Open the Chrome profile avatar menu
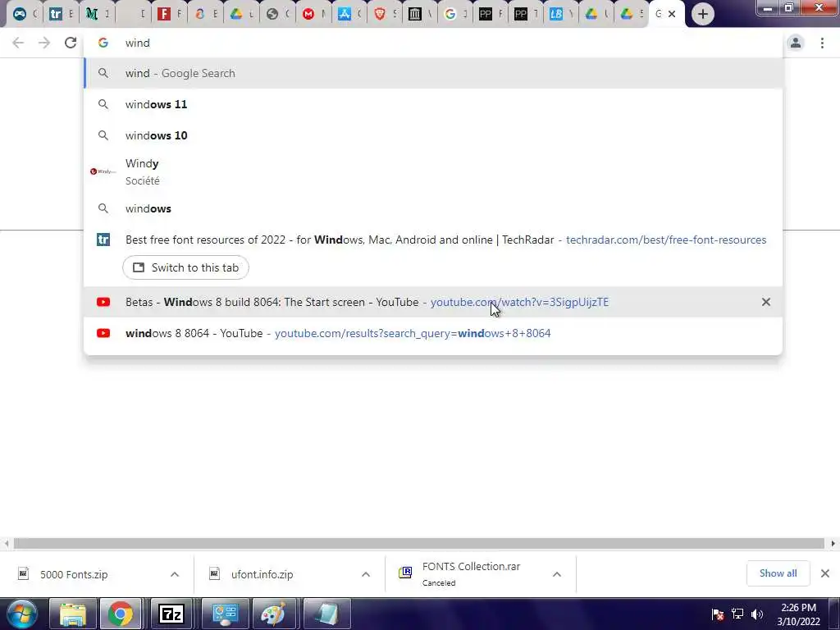Screen dimensions: 840x630 [x=796, y=43]
